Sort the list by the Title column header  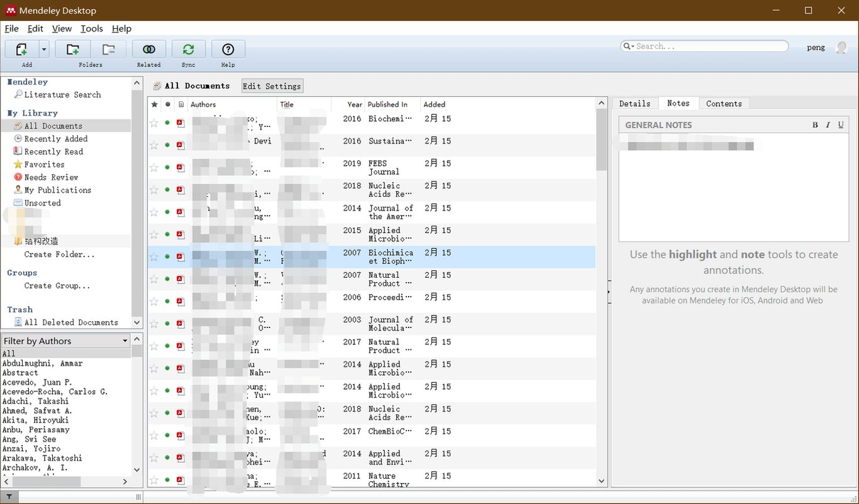[x=304, y=104]
